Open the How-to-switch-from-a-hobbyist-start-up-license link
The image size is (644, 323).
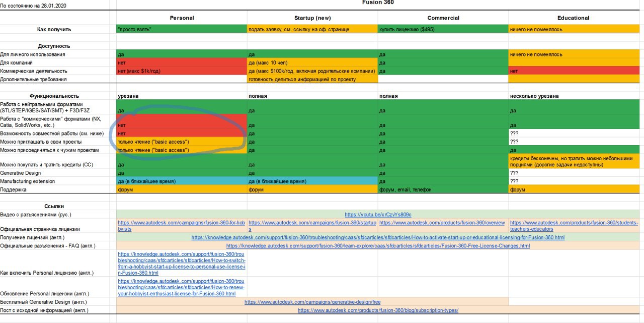pyautogui.click(x=182, y=264)
